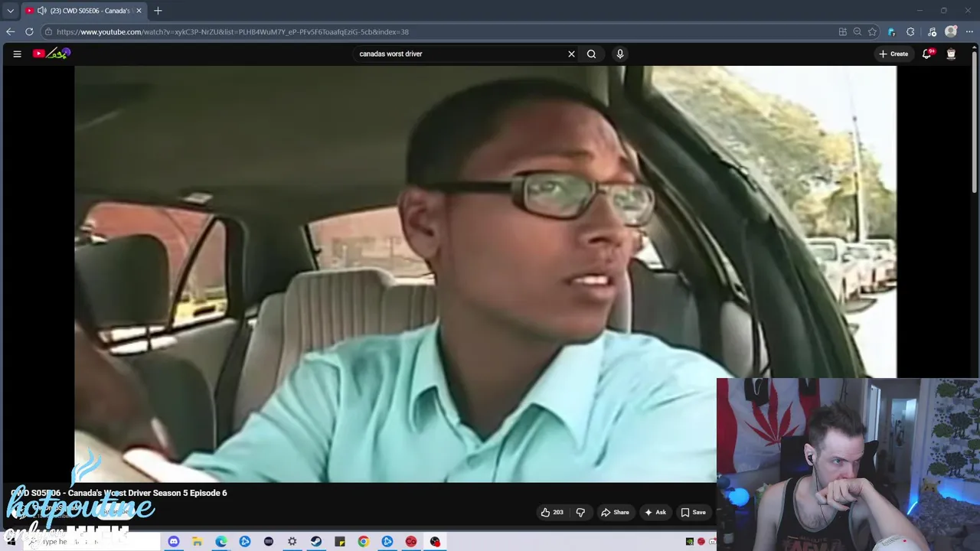This screenshot has width=980, height=551.
Task: Open the browser settings ellipsis menu
Action: pyautogui.click(x=969, y=31)
